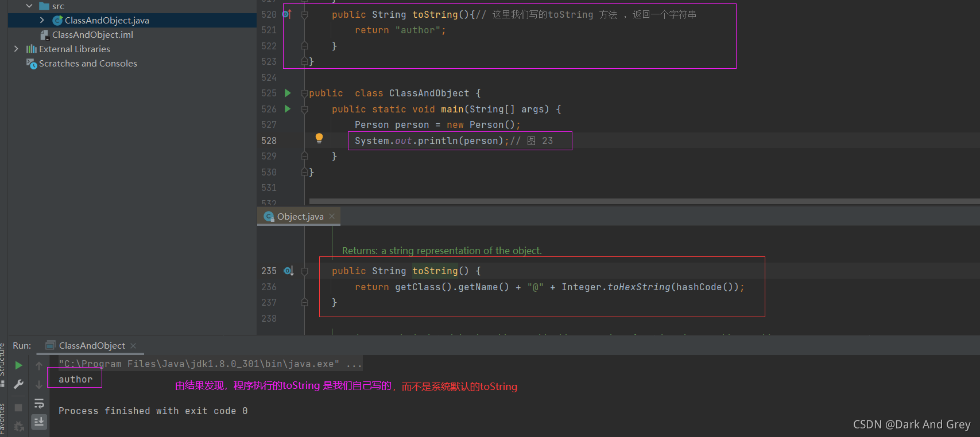Click the attach debugger bug icon
Image resolution: width=980 pixels, height=437 pixels.
[x=18, y=426]
